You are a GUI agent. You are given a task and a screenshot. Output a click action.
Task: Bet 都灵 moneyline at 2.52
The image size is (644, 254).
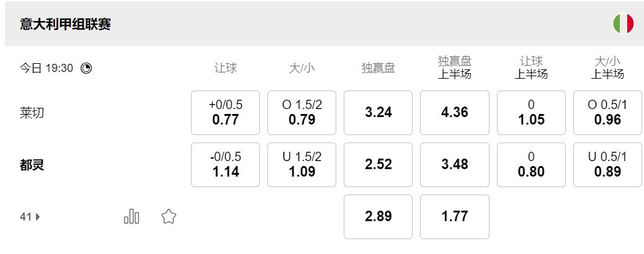(x=378, y=165)
